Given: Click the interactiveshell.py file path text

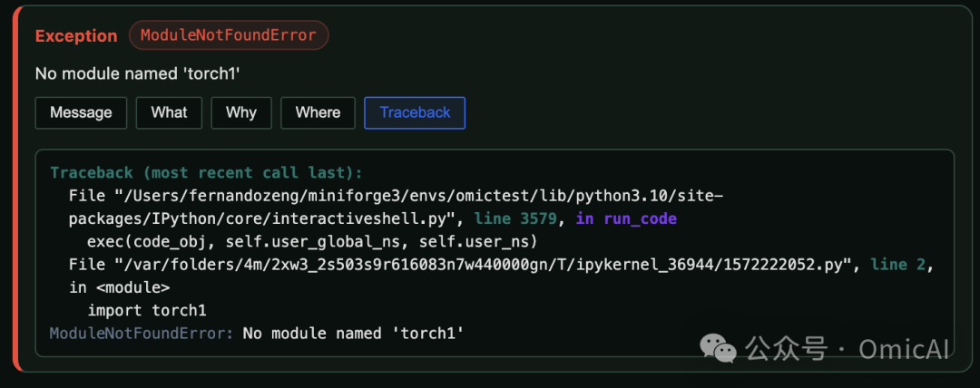Looking at the screenshot, I should (x=396, y=208).
